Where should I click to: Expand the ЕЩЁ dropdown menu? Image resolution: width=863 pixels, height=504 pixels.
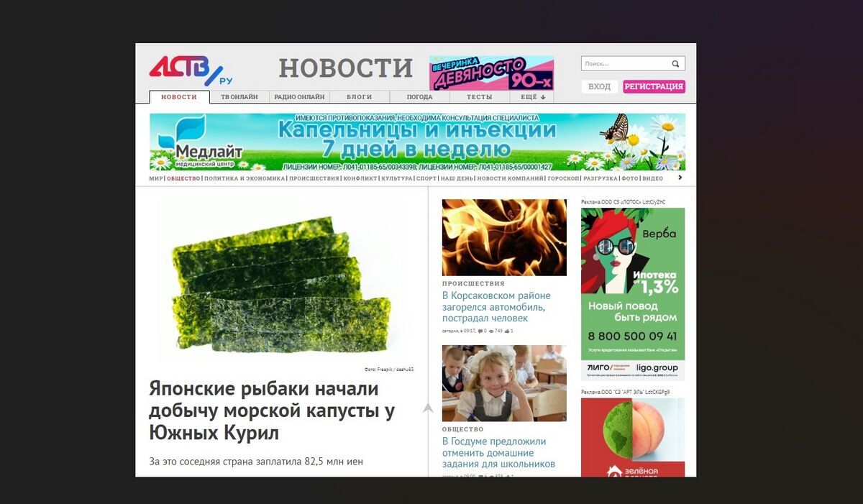pyautogui.click(x=533, y=97)
